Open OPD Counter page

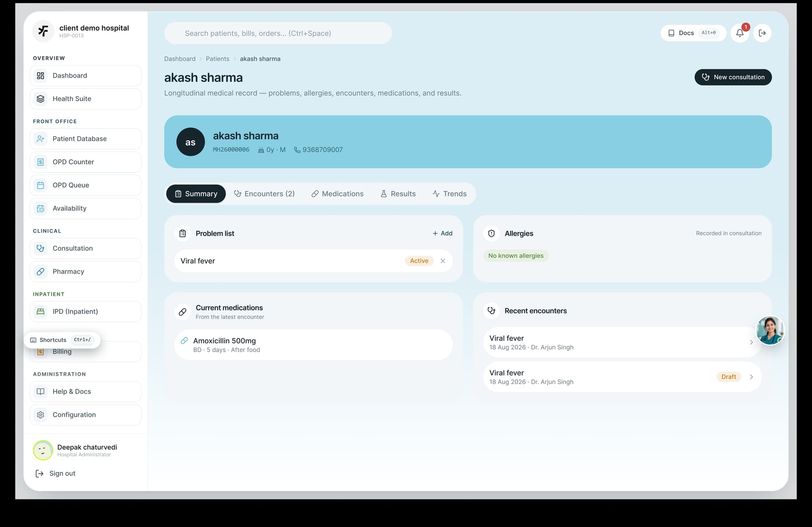(86, 162)
